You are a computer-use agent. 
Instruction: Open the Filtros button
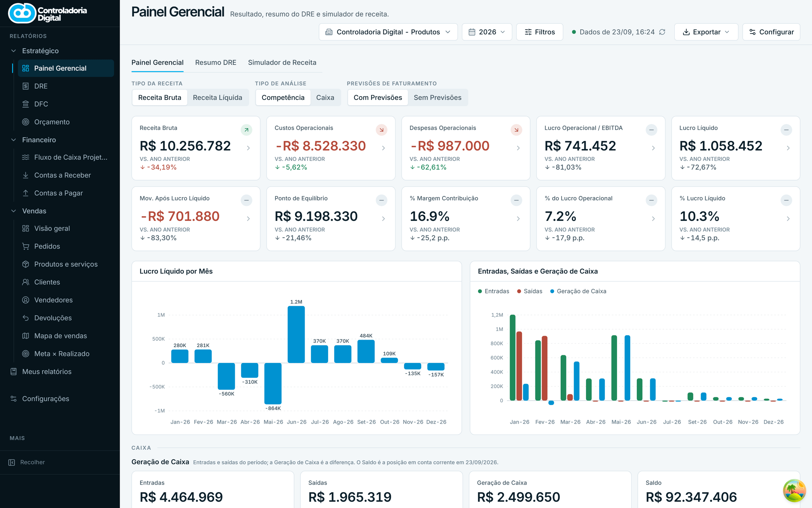click(540, 32)
